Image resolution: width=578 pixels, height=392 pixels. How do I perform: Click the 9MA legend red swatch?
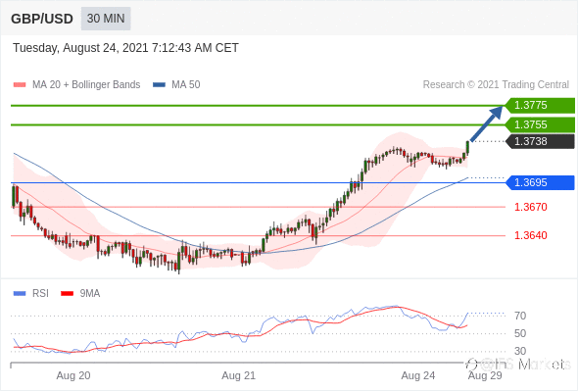(67, 294)
